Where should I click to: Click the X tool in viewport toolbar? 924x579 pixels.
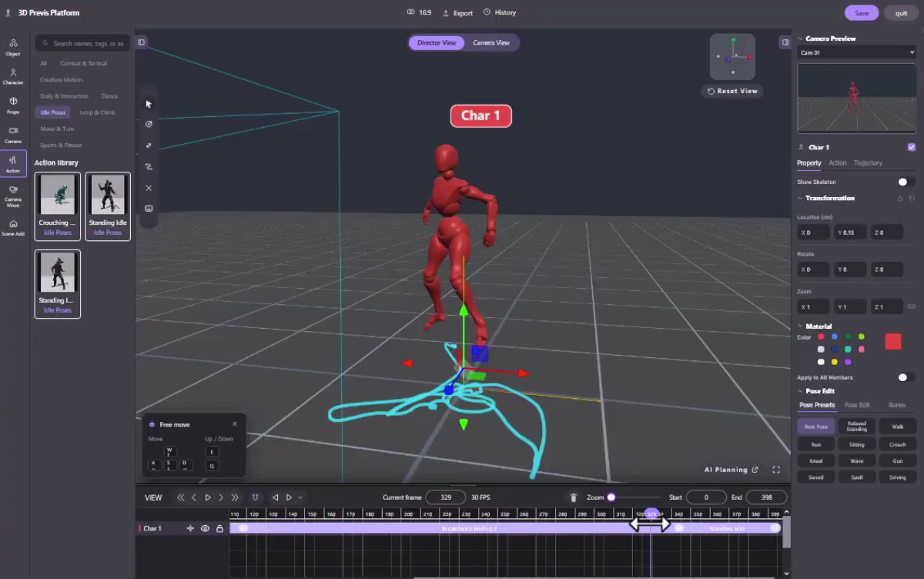tap(149, 188)
